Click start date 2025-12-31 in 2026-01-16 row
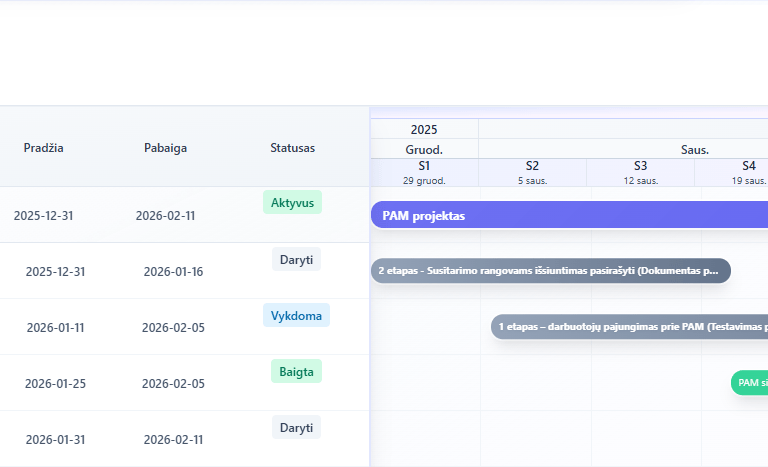 coord(55,271)
